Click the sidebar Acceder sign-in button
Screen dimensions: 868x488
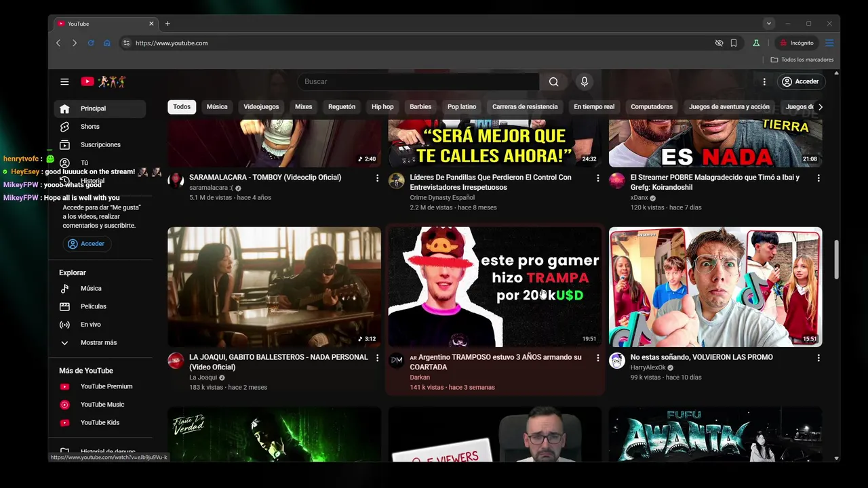tap(87, 243)
